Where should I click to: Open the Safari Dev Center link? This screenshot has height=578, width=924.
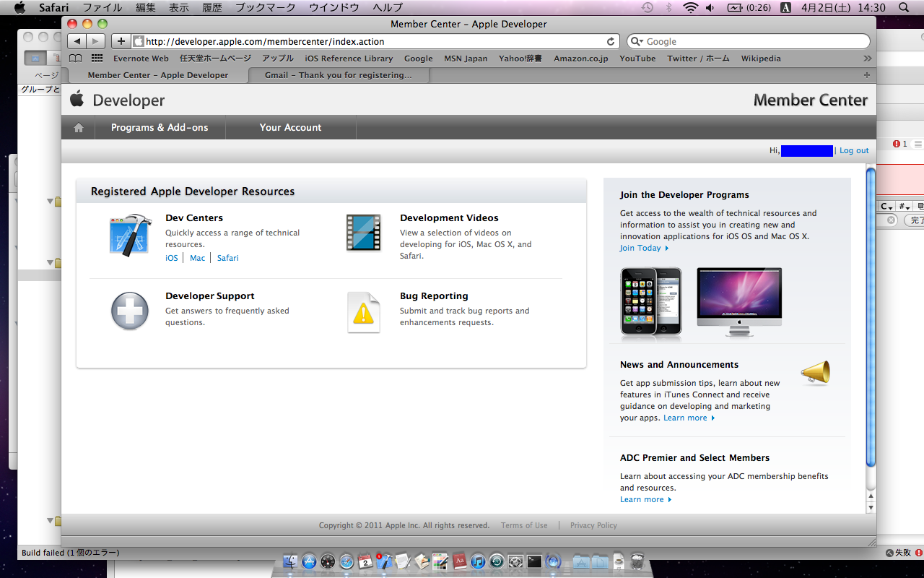(x=228, y=258)
